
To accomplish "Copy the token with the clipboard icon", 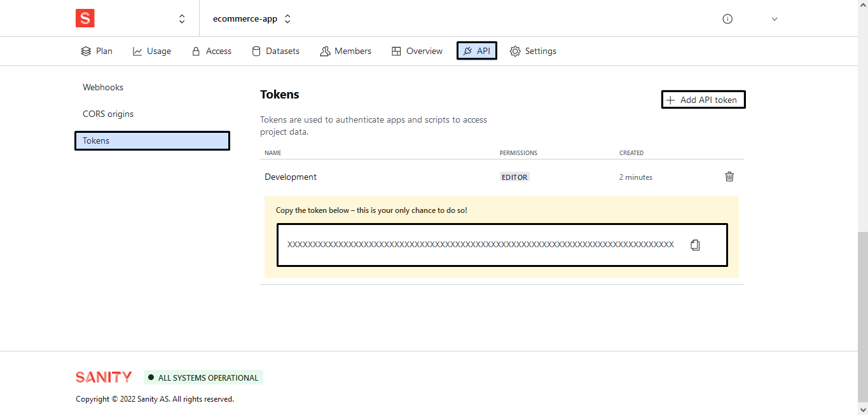I will [x=695, y=245].
